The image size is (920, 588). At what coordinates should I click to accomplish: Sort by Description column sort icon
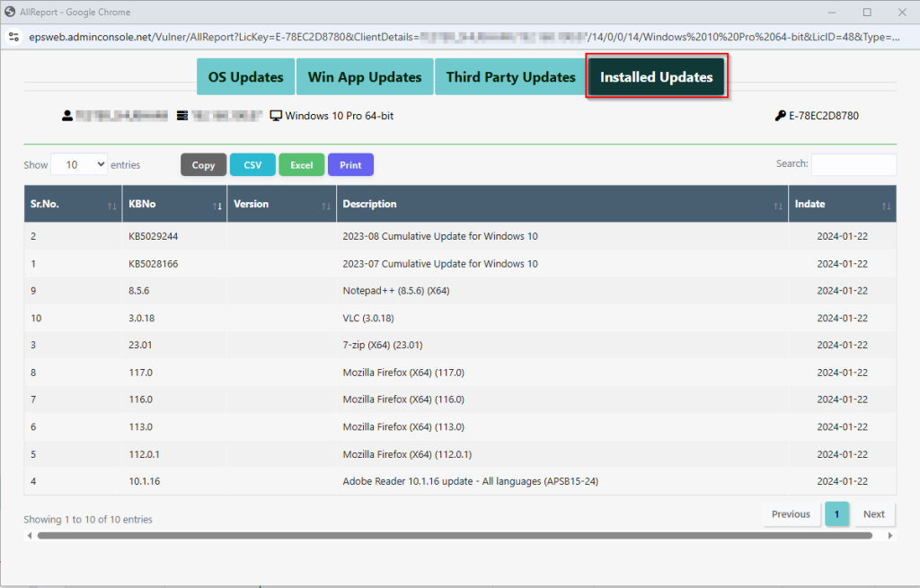[777, 206]
